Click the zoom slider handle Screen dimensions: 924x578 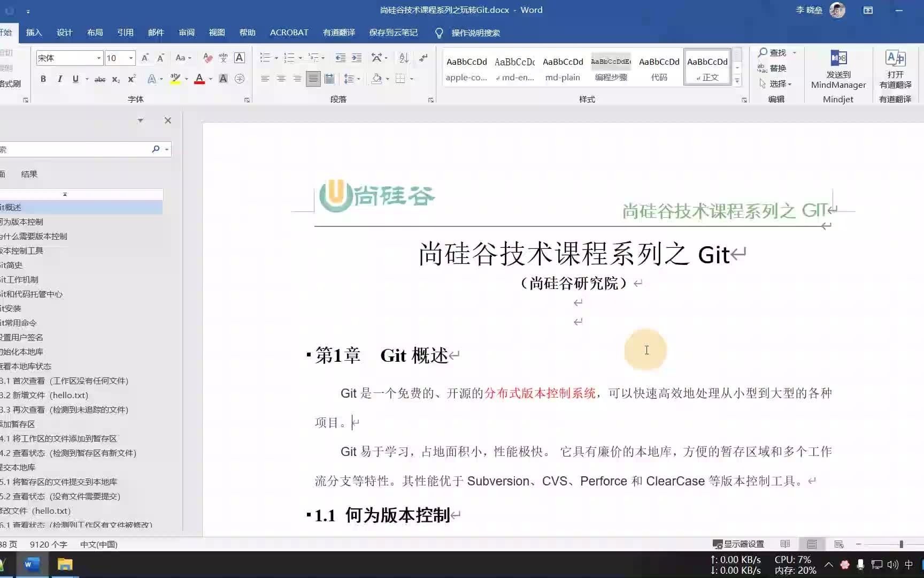point(901,544)
